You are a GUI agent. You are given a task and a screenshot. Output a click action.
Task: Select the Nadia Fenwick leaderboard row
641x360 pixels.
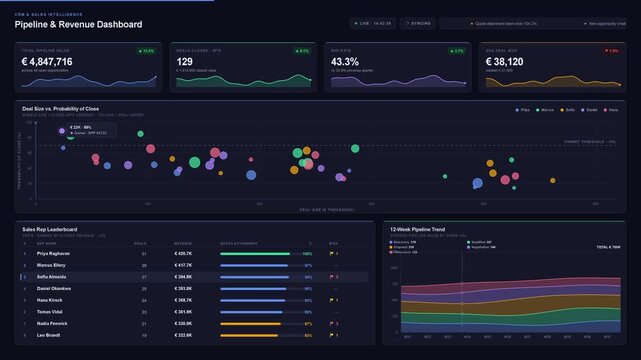tap(194, 324)
